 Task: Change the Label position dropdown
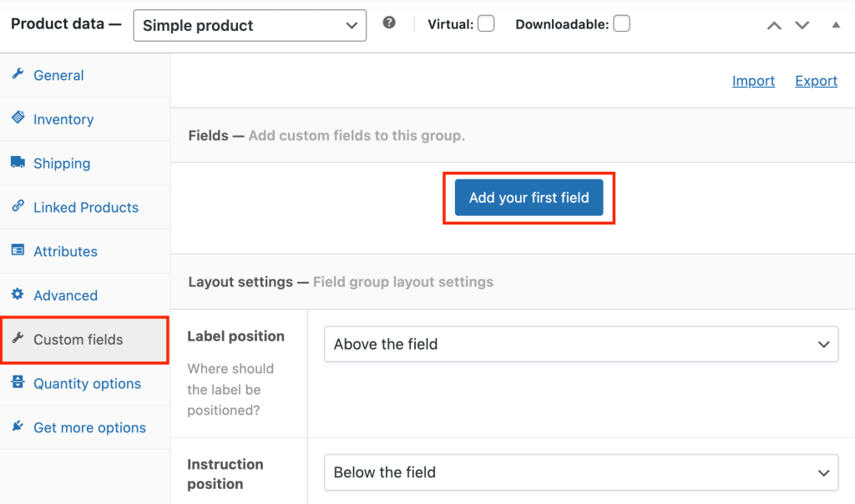[580, 344]
